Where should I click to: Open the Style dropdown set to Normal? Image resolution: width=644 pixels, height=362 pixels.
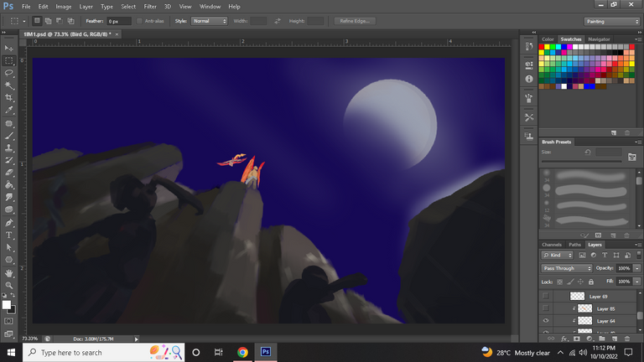click(x=209, y=21)
